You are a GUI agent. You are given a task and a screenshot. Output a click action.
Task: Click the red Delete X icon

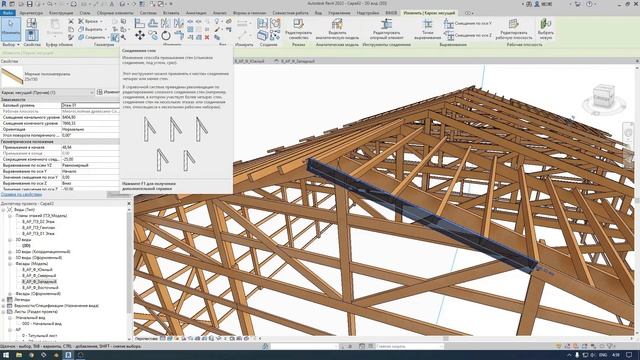(x=207, y=38)
